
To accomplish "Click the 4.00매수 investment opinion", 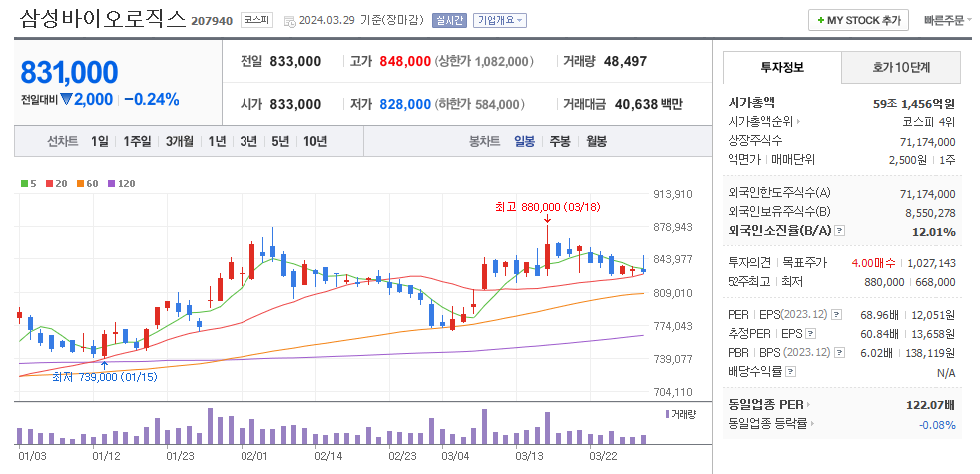I will (873, 263).
